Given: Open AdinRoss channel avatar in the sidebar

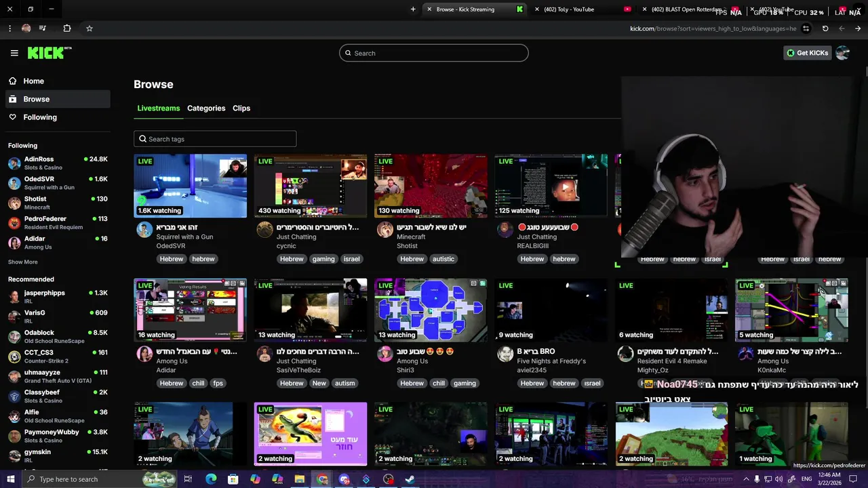Looking at the screenshot, I should click(14, 163).
